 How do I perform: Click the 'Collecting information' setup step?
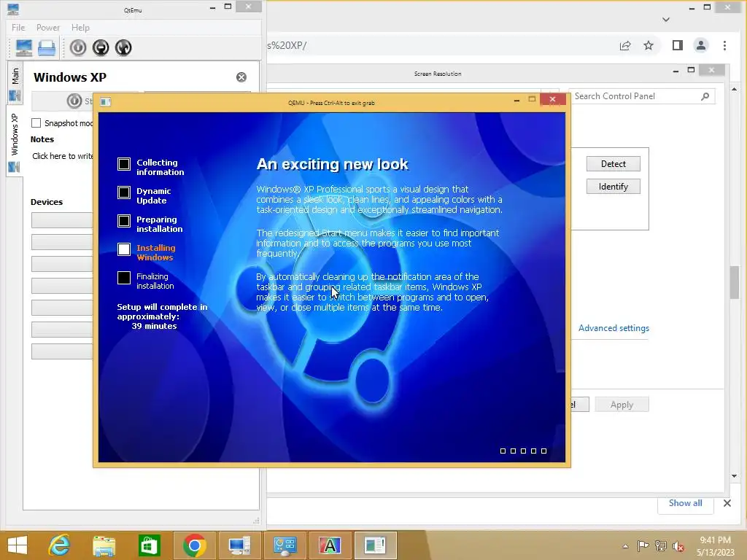click(x=160, y=167)
